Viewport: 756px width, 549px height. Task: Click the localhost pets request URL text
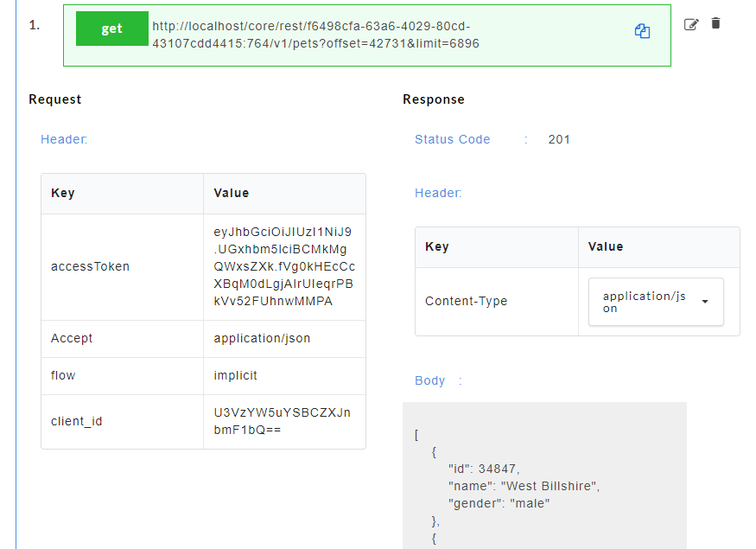tap(316, 35)
